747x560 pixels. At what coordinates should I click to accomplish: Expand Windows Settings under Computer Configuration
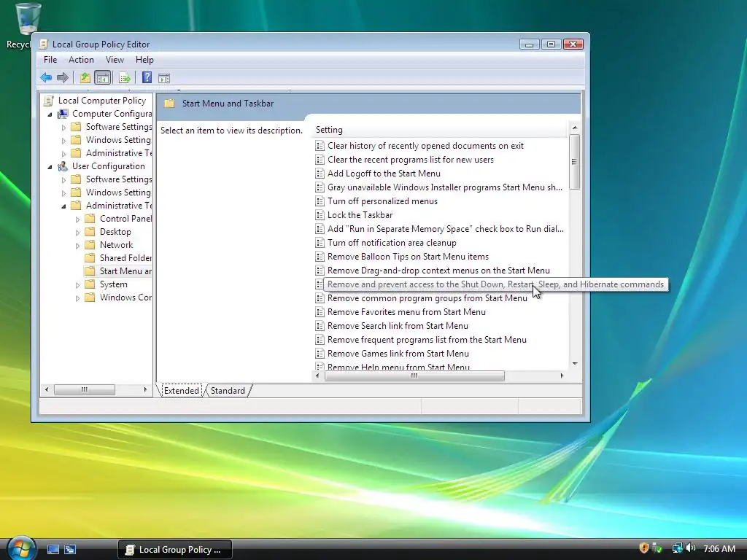[63, 141]
